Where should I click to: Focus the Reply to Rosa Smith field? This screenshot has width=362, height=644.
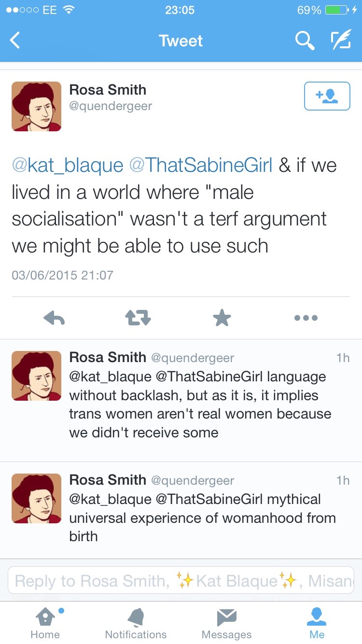[181, 580]
